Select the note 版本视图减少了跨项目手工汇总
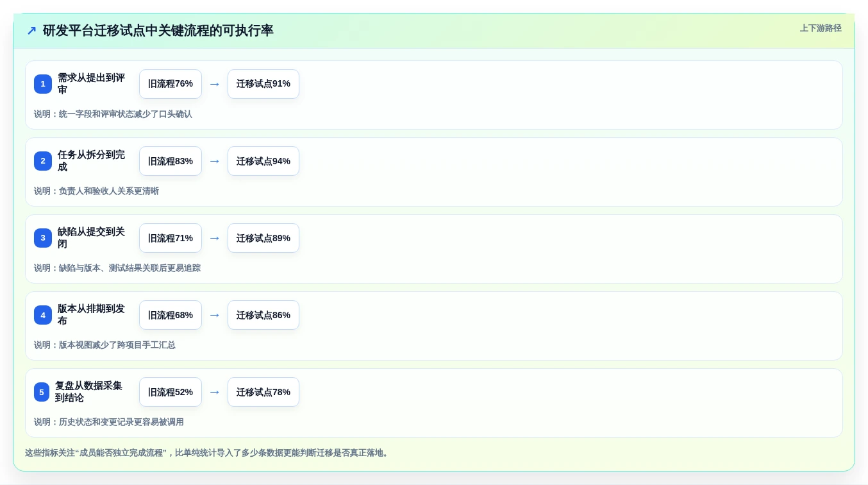868x485 pixels. coord(117,345)
